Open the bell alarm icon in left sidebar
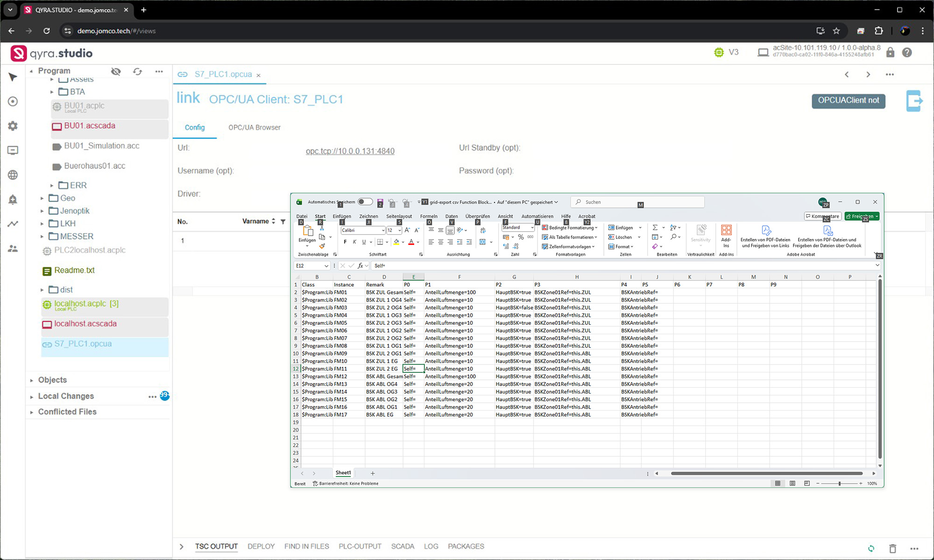This screenshot has width=934, height=560. pos(13,200)
